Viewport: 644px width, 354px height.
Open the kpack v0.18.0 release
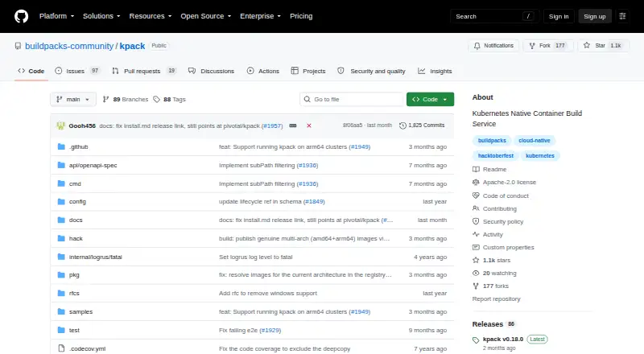[502, 340]
